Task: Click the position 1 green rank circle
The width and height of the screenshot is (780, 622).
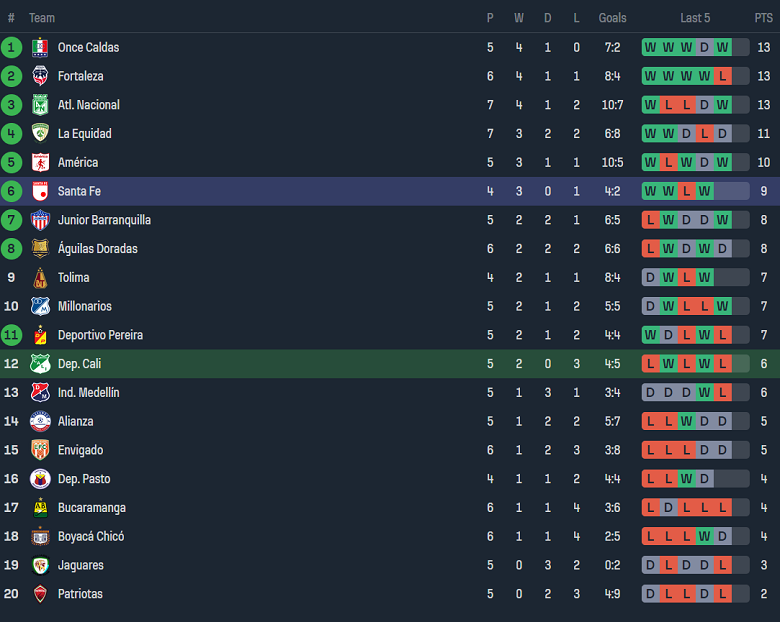Action: click(12, 47)
